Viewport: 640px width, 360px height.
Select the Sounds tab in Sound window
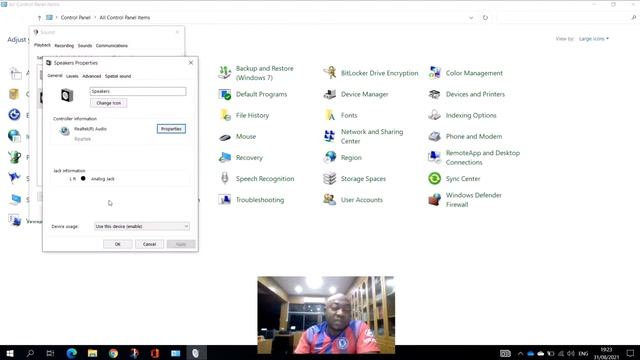(x=85, y=46)
